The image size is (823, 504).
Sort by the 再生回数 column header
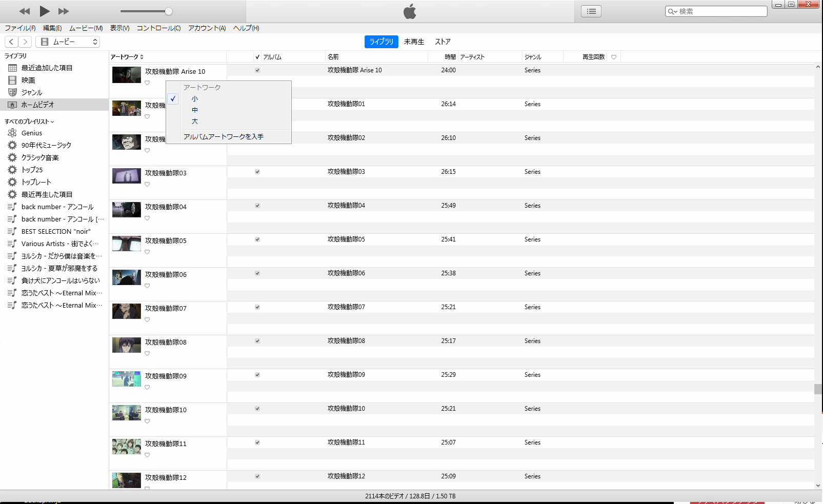point(593,57)
